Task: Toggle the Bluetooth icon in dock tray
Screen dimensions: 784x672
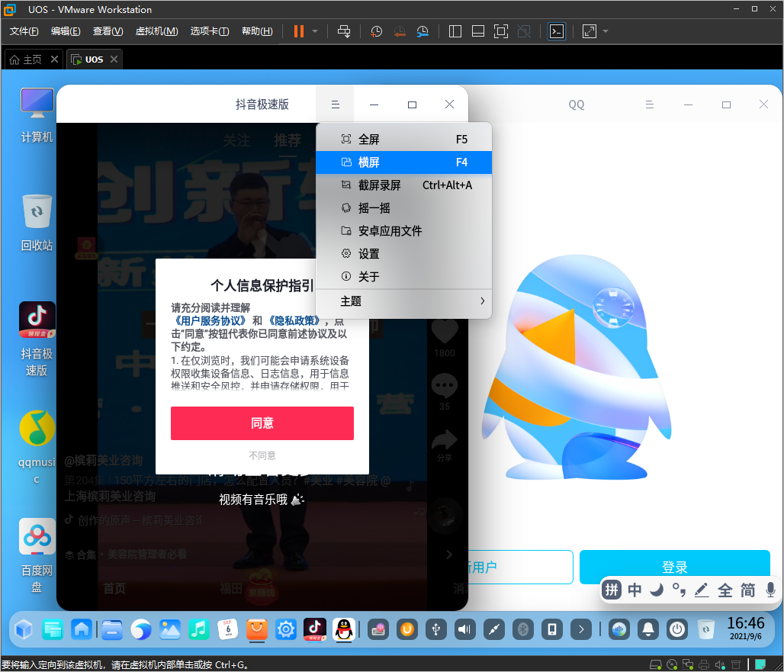Action: [523, 629]
